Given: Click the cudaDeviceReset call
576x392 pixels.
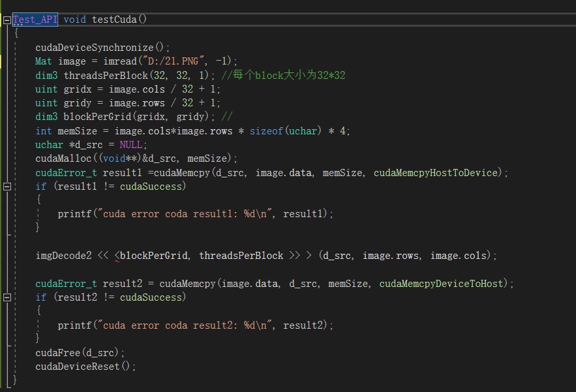Looking at the screenshot, I should (x=85, y=367).
